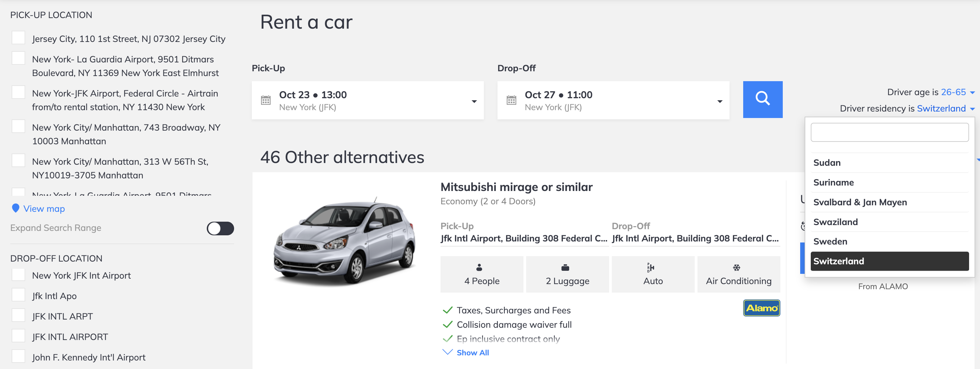
Task: Click the 2 Luggage icon tile
Action: 567,274
